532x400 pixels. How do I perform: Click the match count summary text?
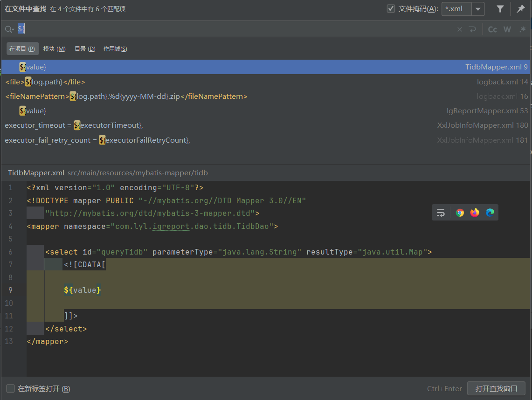pyautogui.click(x=88, y=9)
